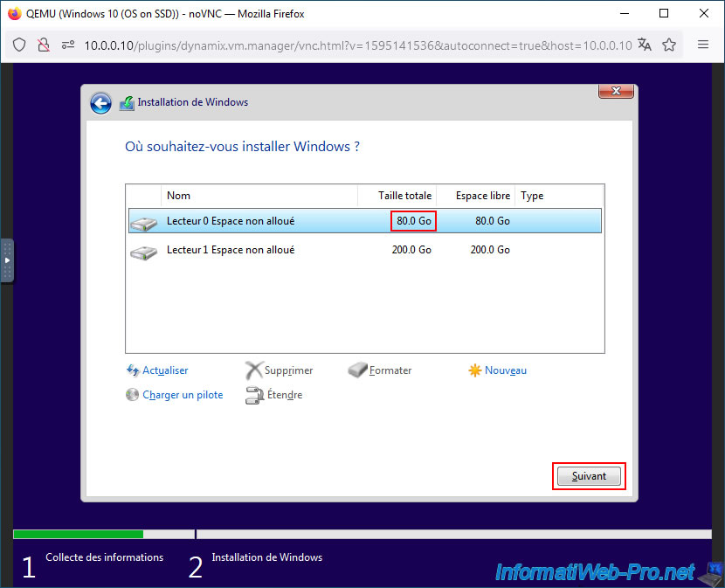Viewport: 725px width, 588px height.
Task: Click 200.0 Go free space of Lecteur 1
Action: tap(490, 250)
